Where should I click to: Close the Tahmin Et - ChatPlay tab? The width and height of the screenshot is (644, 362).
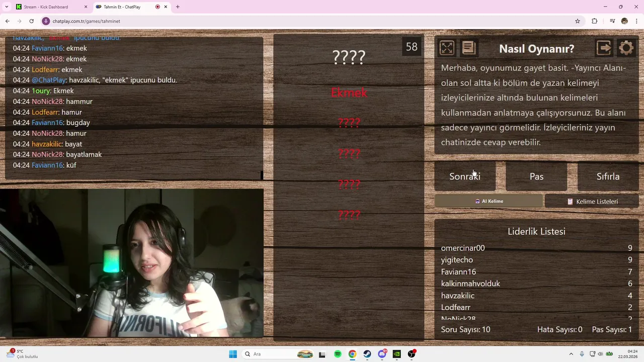click(166, 7)
